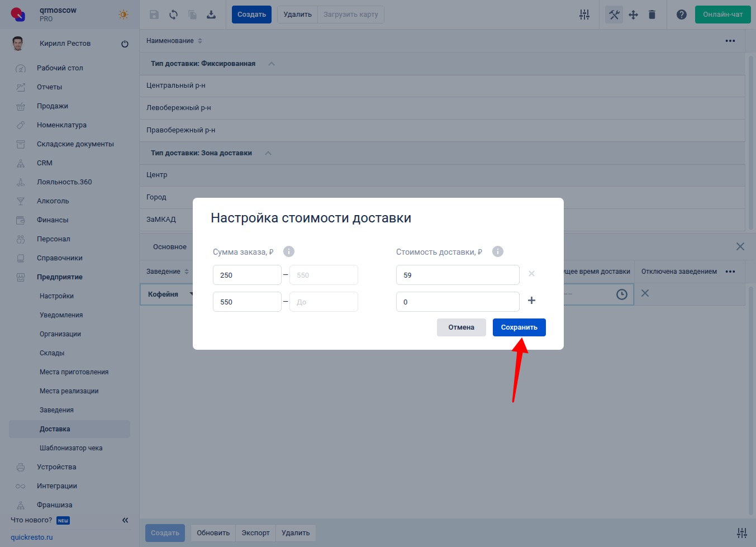756x547 pixels.
Task: Open the Кофейня dropdown arrow
Action: point(191,294)
